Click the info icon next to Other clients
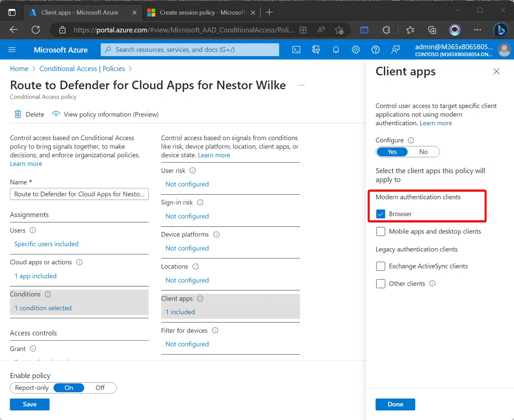Viewport: 514px width, 420px height. (x=432, y=283)
